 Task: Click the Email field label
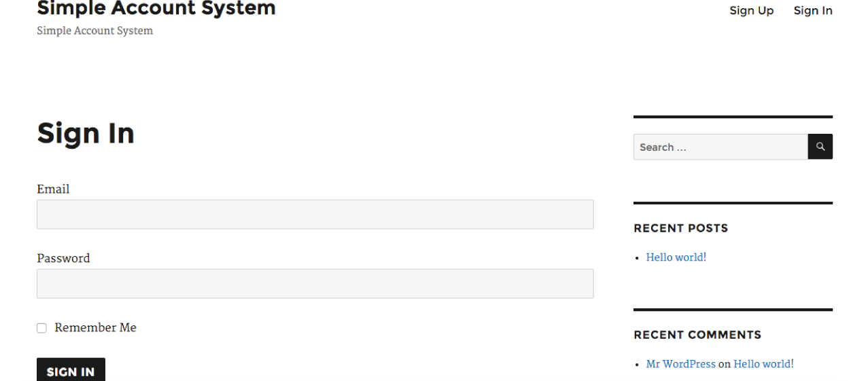(53, 189)
